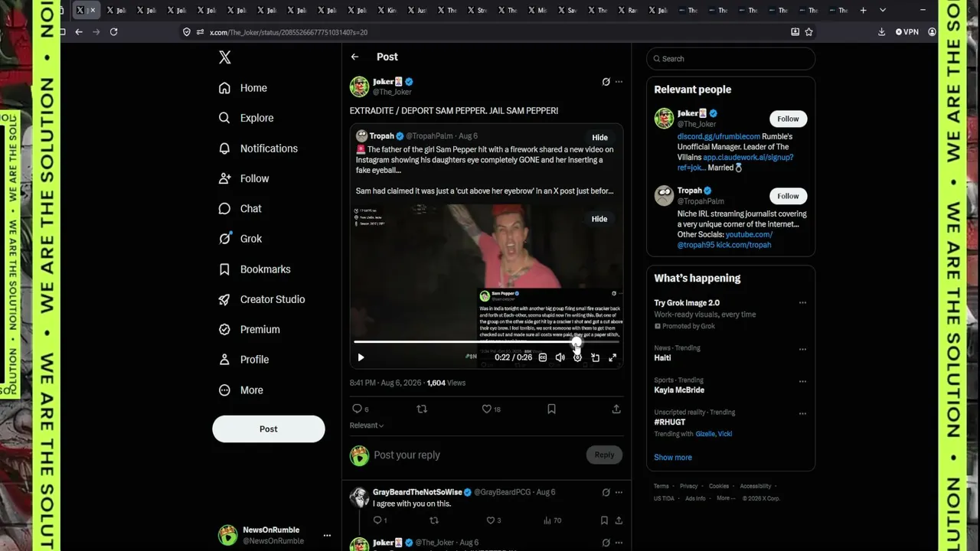
Task: Open More menu in the sidebar
Action: pos(240,390)
